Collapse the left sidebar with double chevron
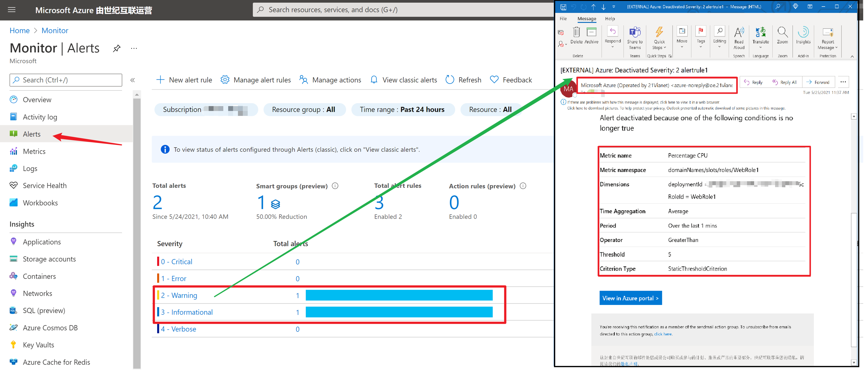Image resolution: width=868 pixels, height=372 pixels. click(x=133, y=80)
